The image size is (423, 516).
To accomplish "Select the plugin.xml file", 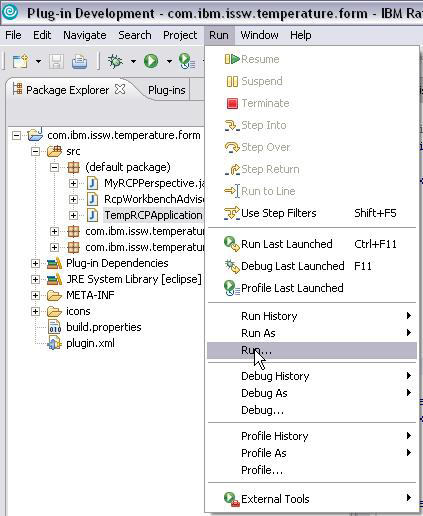I will coord(90,343).
